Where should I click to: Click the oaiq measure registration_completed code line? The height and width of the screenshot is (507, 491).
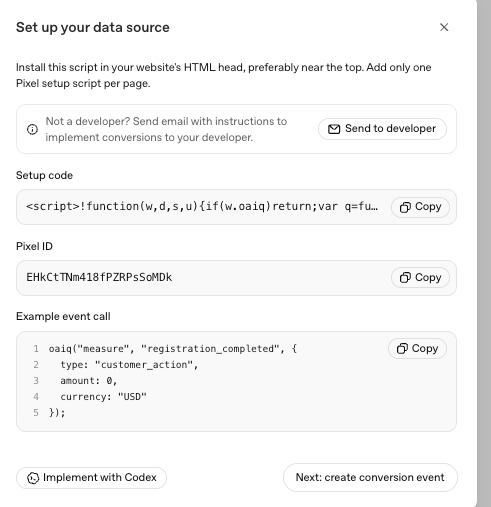click(173, 349)
